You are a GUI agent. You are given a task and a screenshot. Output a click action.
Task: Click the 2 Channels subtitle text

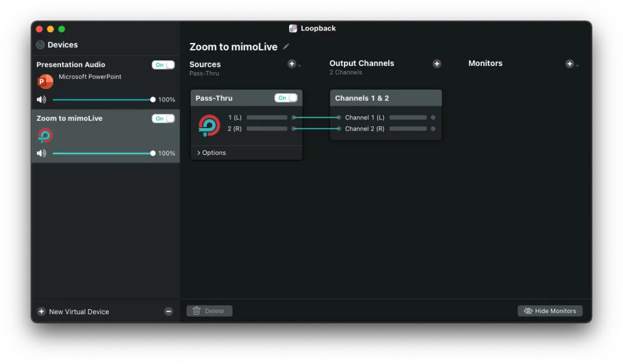(x=346, y=72)
